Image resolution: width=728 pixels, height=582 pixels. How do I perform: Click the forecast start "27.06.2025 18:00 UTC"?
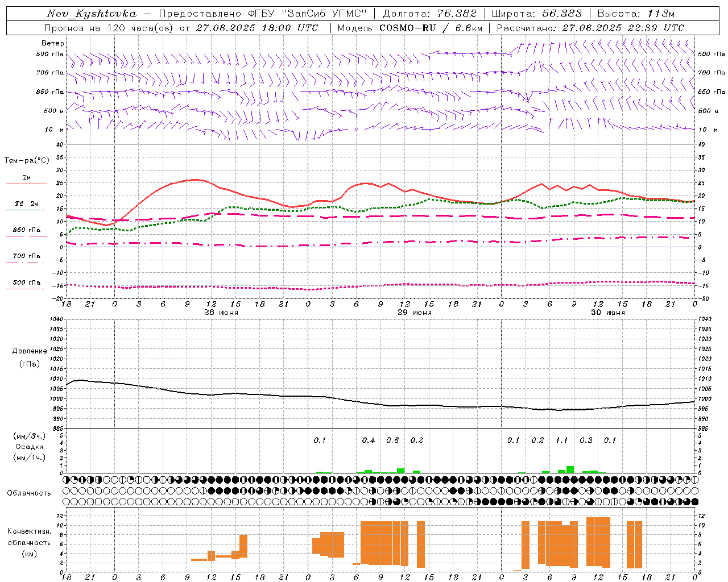pos(257,28)
